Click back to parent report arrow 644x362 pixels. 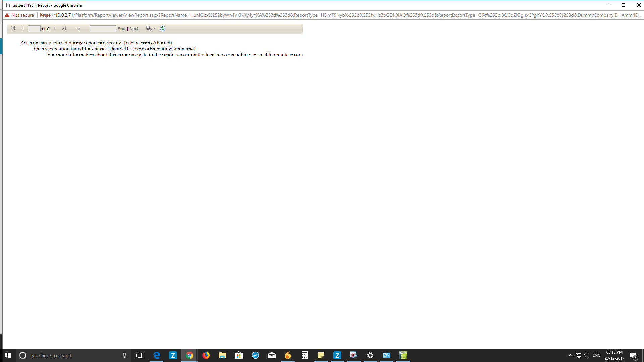coord(79,28)
